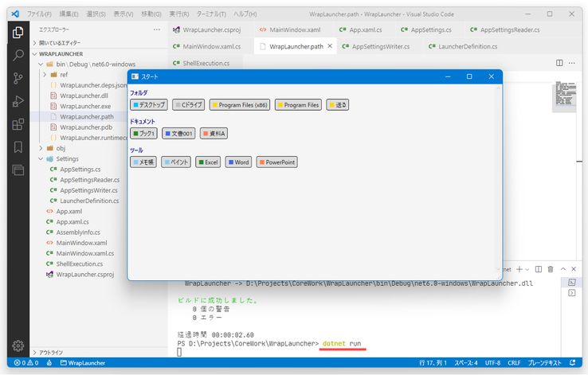588x375 pixels.
Task: Click the VS Code logo icon
Action: click(15, 14)
